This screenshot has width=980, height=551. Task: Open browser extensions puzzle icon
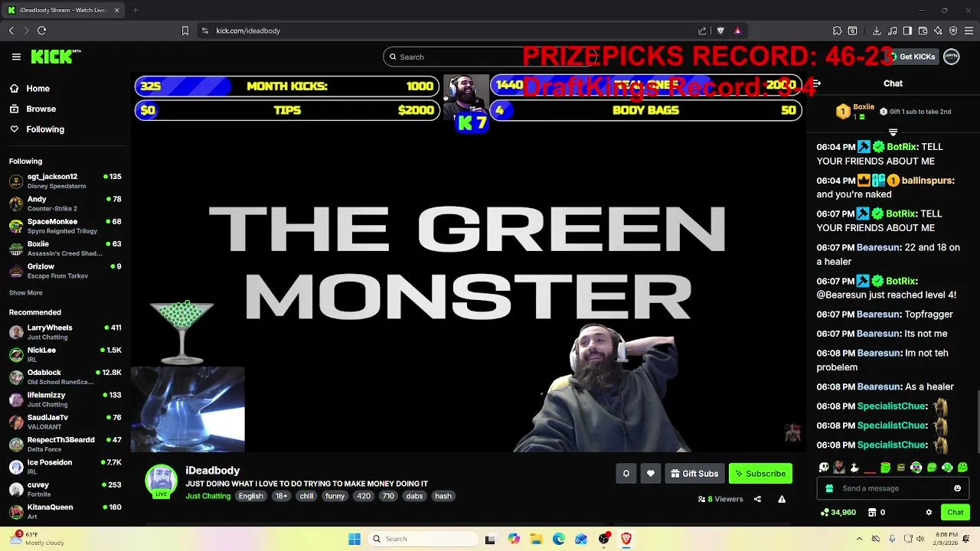coord(837,31)
